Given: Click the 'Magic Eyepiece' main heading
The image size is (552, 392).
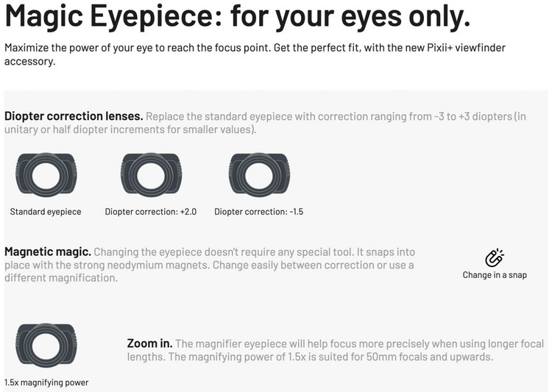Looking at the screenshot, I should point(113,16).
